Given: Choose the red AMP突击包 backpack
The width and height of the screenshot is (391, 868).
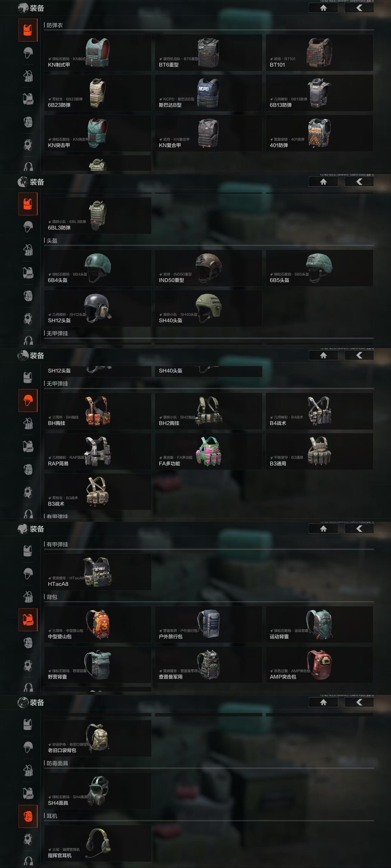Looking at the screenshot, I should (319, 665).
